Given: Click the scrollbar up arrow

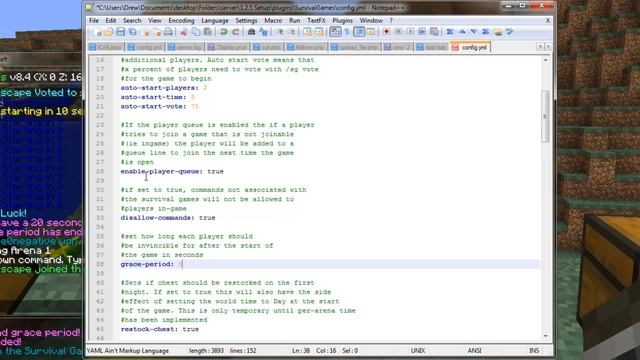Looking at the screenshot, I should 545,60.
